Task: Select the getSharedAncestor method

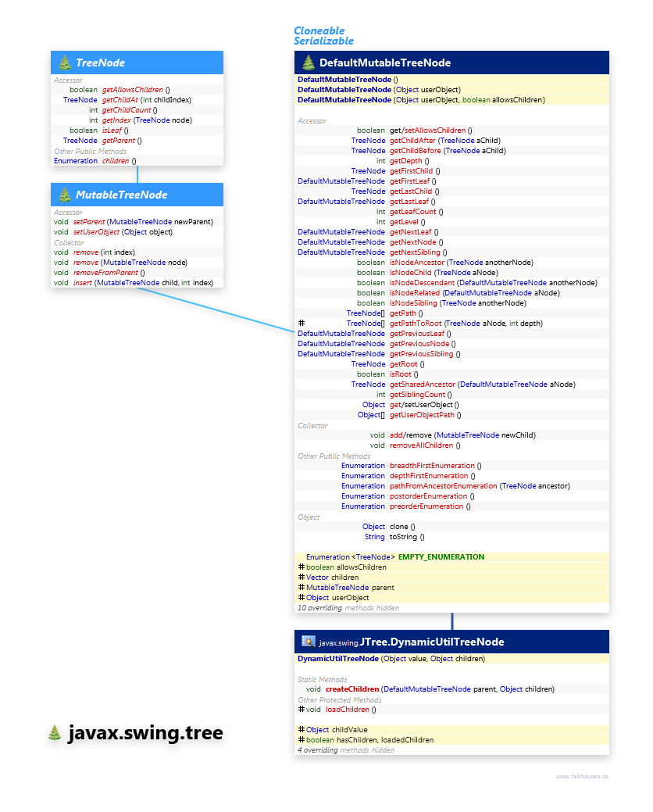Action: pos(423,385)
